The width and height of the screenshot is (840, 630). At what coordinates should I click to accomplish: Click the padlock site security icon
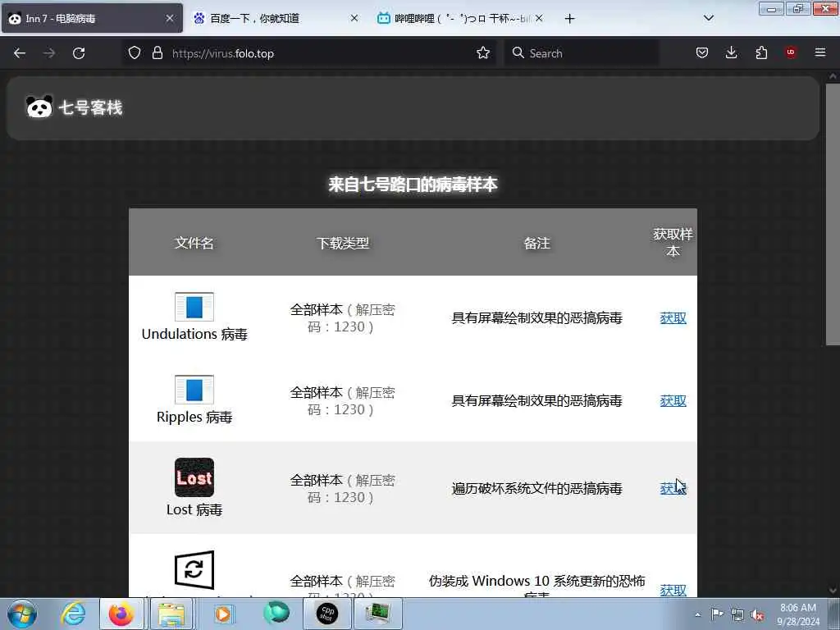[x=157, y=53]
